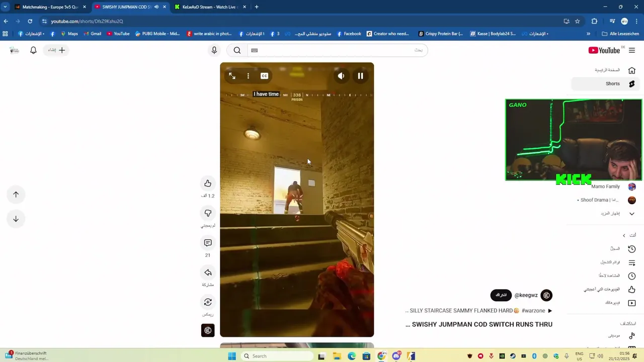
Task: Open the PUBG Mobile bookmark
Action: (x=157, y=34)
